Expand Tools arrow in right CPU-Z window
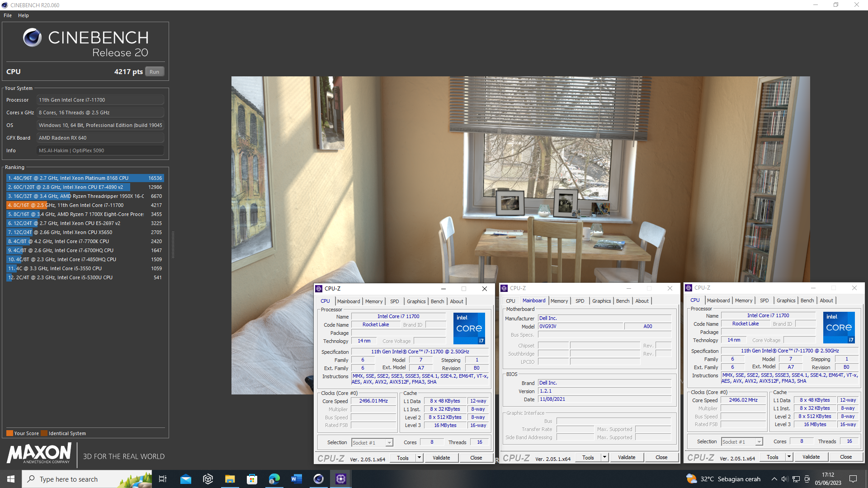 789,457
